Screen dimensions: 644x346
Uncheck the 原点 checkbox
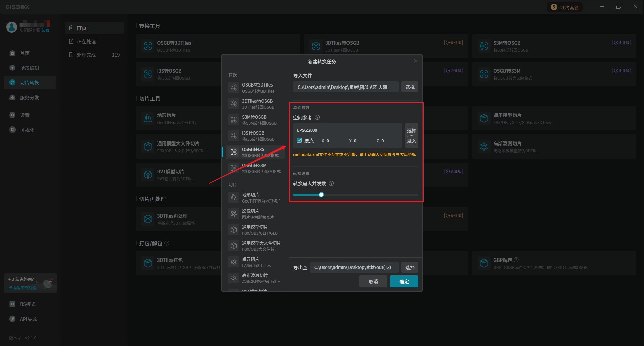point(299,141)
